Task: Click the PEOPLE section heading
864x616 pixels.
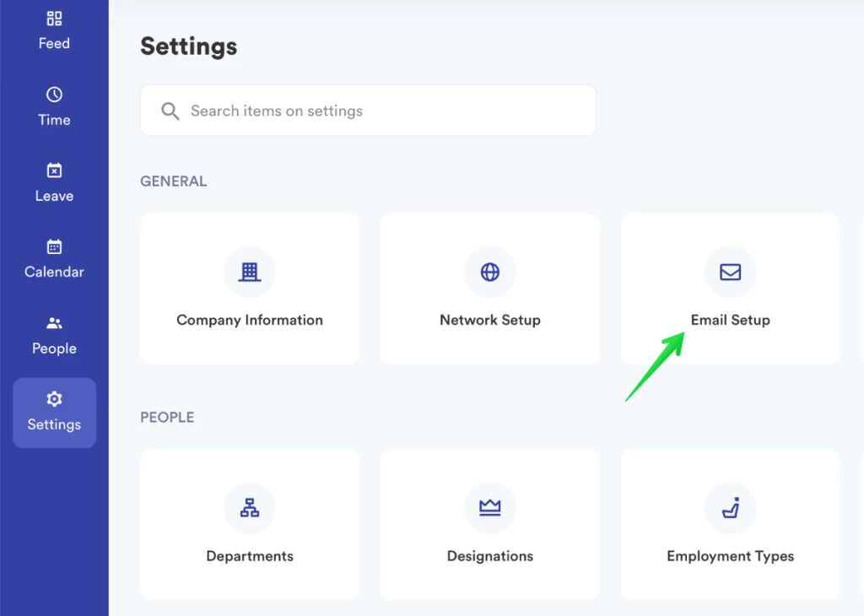Action: pyautogui.click(x=167, y=417)
